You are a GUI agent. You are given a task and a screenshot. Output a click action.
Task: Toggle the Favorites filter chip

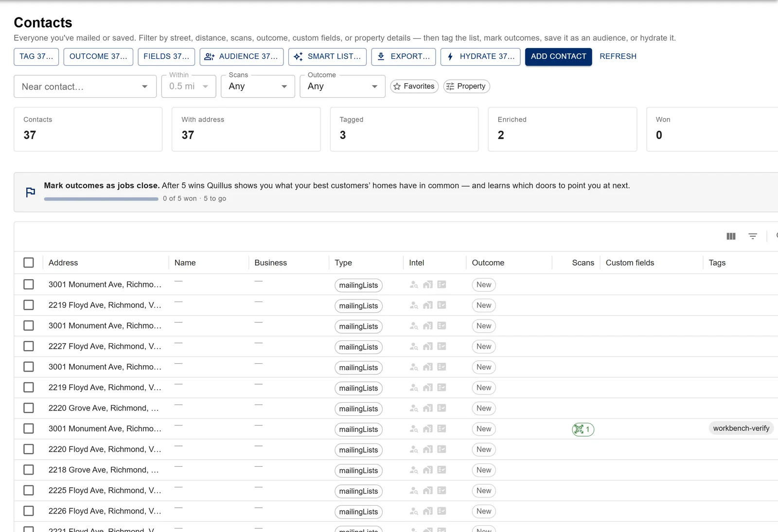click(x=414, y=87)
